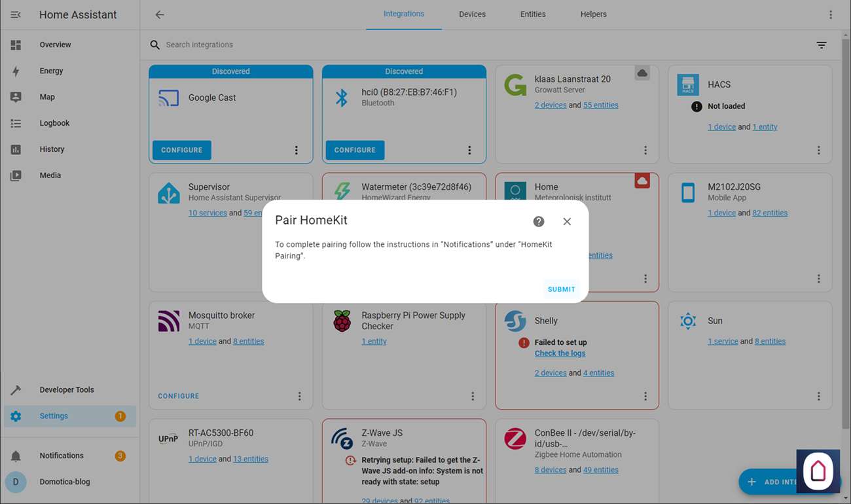851x504 pixels.
Task: Click the HomeWizard Energy icon
Action: pyautogui.click(x=342, y=192)
